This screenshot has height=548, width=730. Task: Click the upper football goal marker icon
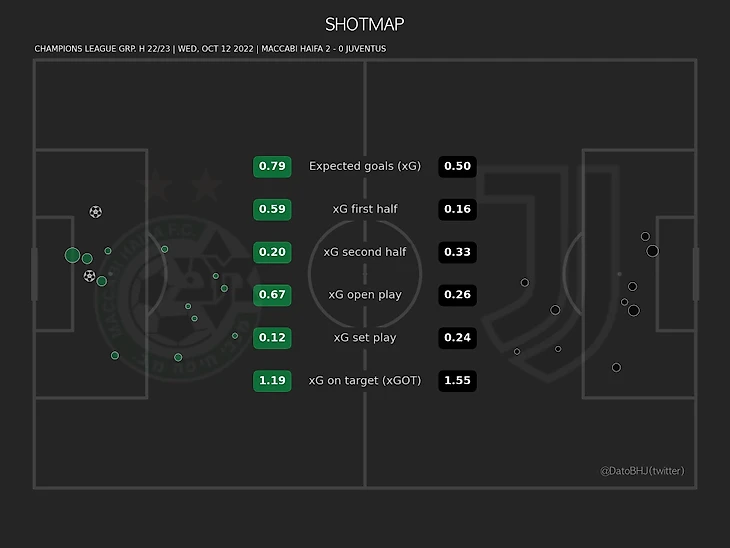point(95,212)
